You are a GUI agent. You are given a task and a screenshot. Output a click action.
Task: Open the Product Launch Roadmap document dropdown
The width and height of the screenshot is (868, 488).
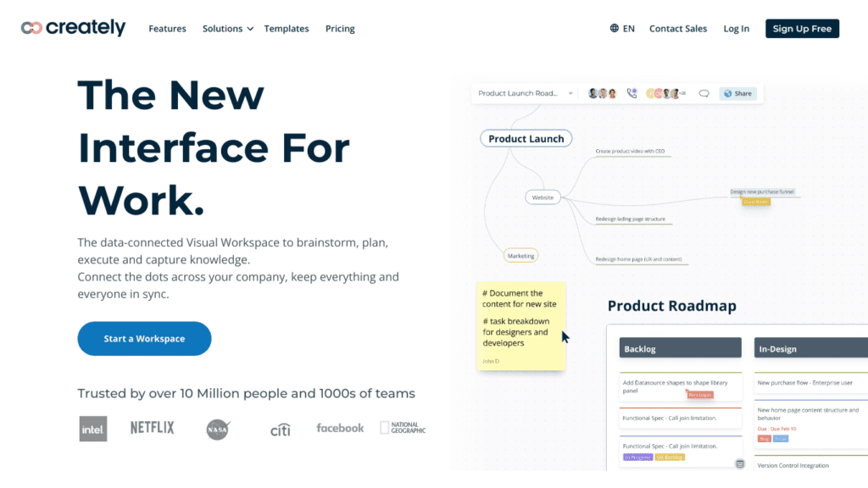point(570,93)
